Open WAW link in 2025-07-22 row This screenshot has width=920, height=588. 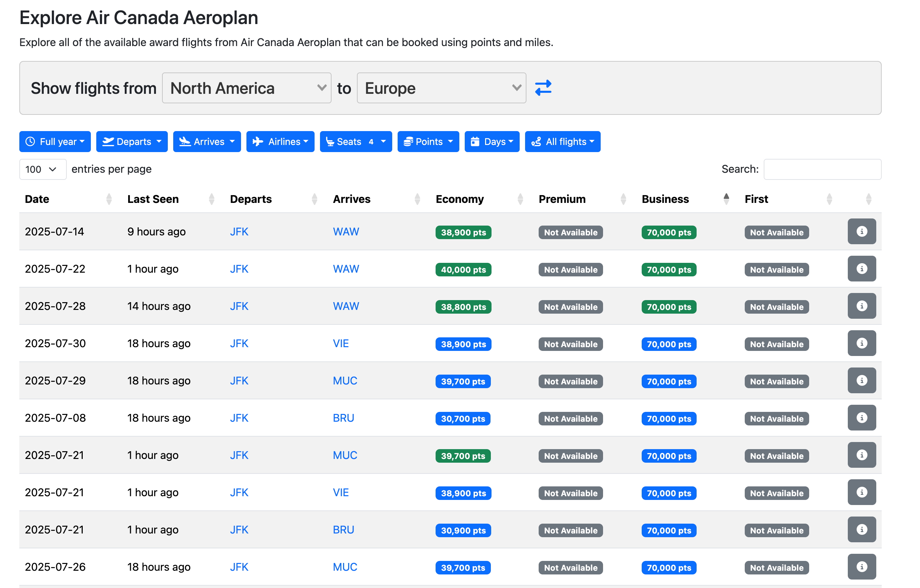(346, 269)
